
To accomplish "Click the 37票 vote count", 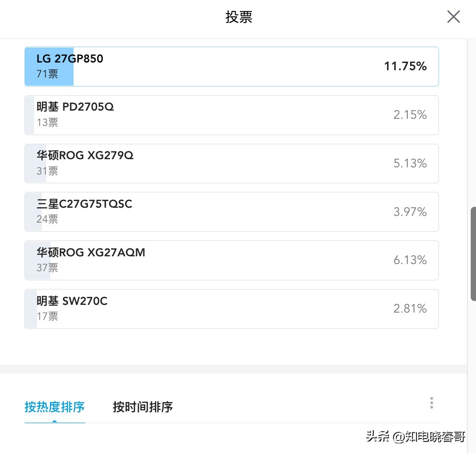I will point(47,268).
